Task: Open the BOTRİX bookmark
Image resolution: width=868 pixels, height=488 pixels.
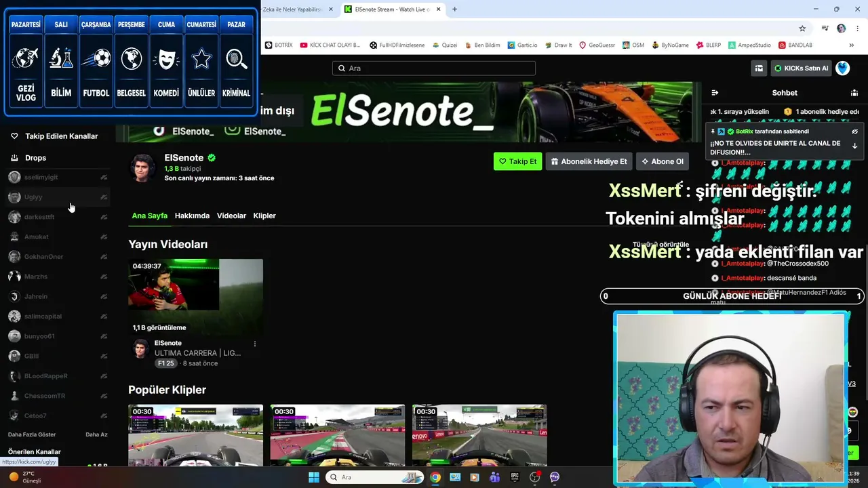Action: 279,45
